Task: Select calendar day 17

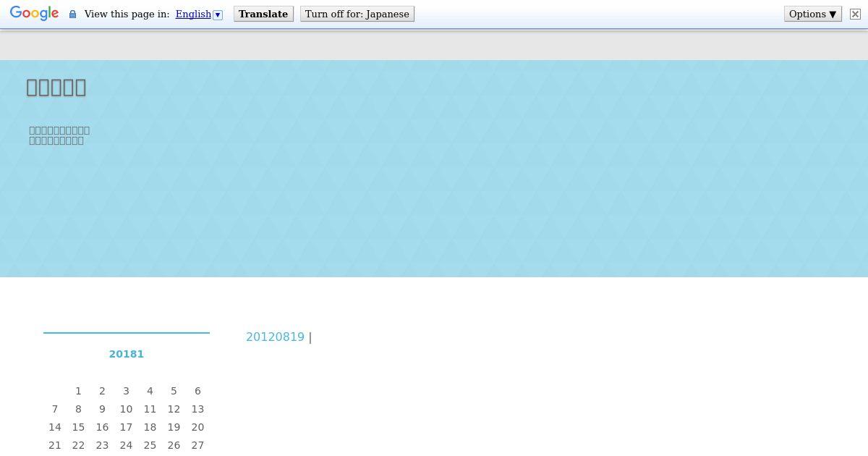Action: coord(126,427)
